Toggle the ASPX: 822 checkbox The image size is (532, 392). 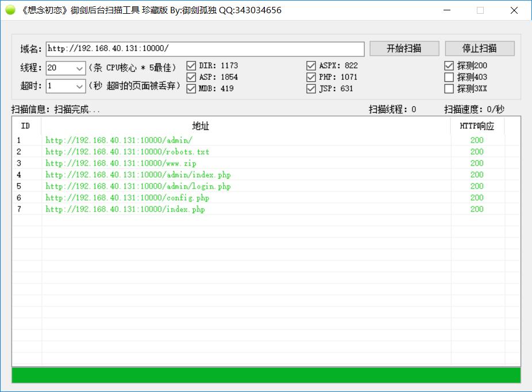pyautogui.click(x=311, y=66)
